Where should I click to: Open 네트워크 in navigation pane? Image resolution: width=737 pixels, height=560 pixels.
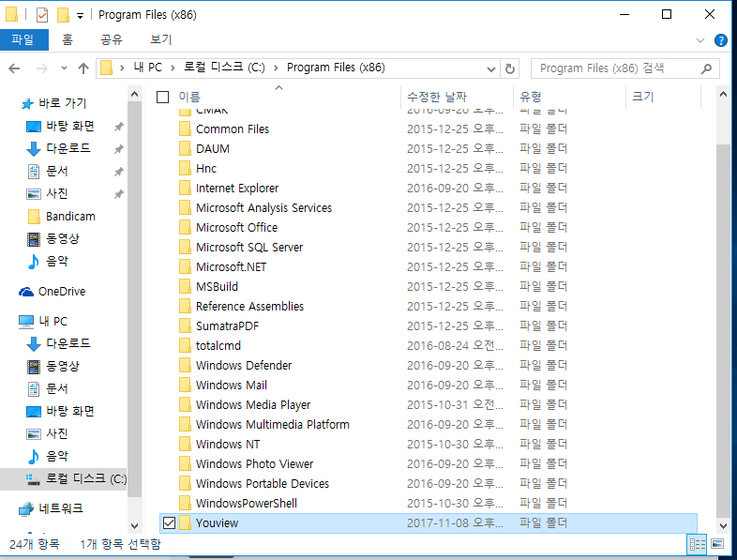(61, 508)
